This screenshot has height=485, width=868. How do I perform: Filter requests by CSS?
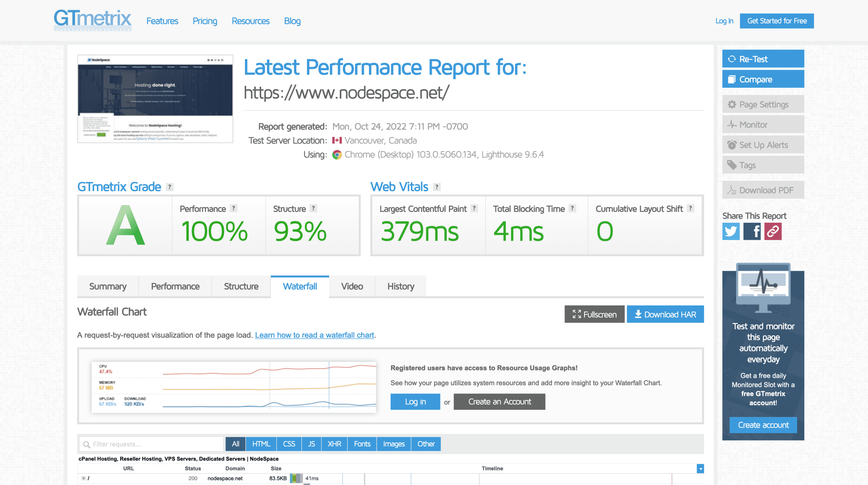289,444
